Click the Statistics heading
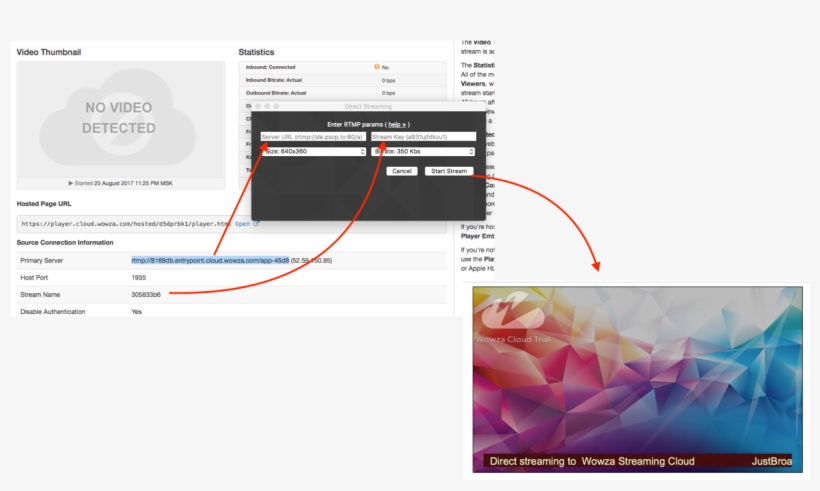This screenshot has height=491, width=820. [256, 52]
